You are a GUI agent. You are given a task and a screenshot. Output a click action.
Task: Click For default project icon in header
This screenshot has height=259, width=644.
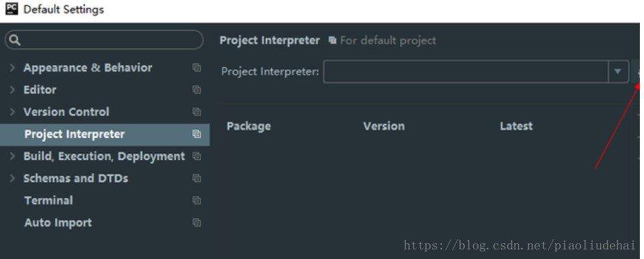coord(333,40)
